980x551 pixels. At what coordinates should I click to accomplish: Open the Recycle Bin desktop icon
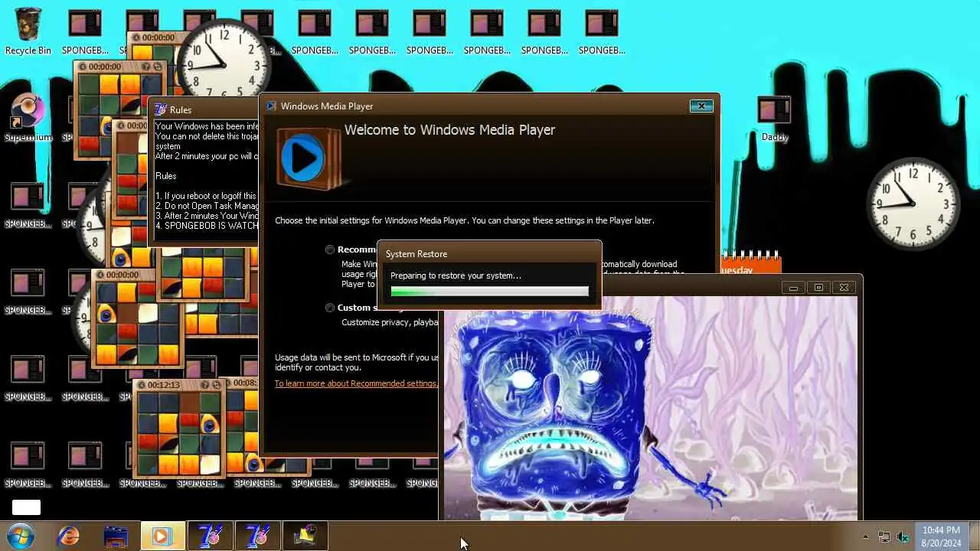(28, 31)
